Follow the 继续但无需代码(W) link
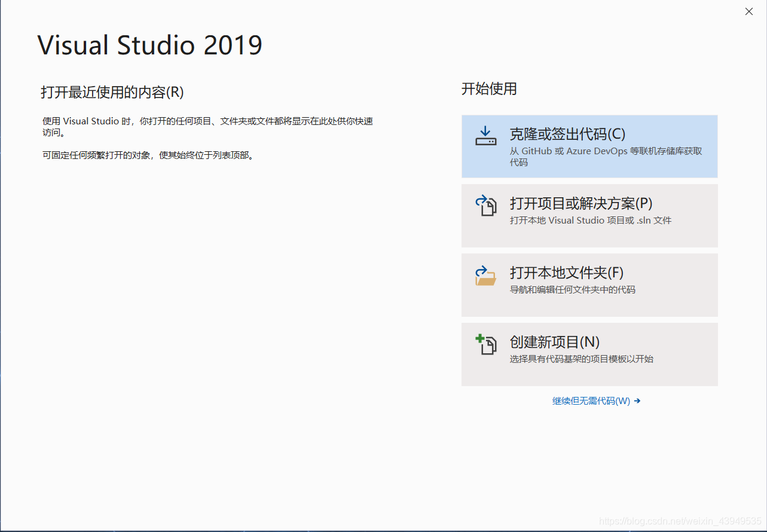Image resolution: width=767 pixels, height=532 pixels. [591, 401]
